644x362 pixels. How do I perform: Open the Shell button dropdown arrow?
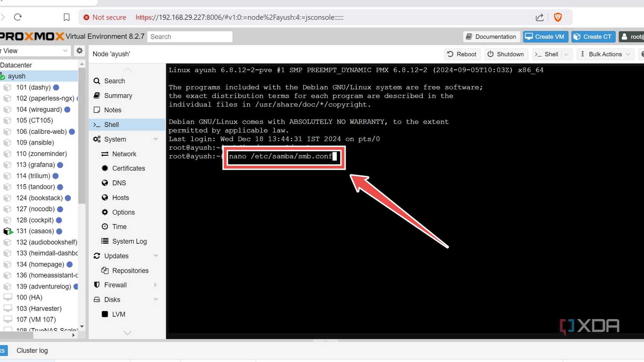coord(566,54)
